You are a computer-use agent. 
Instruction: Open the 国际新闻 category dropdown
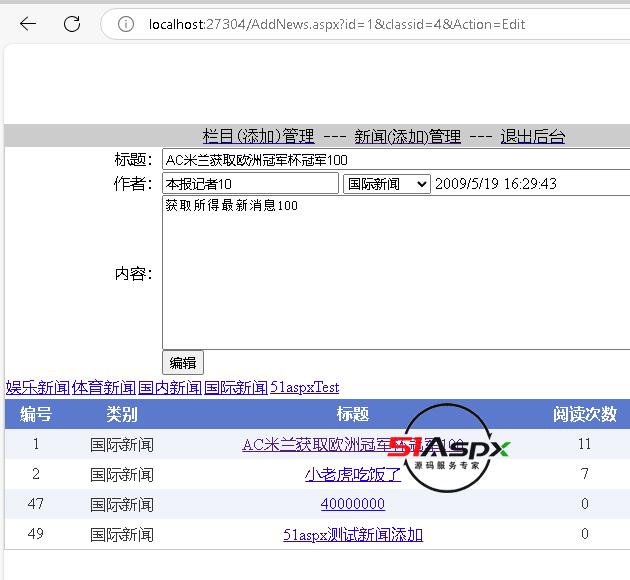387,184
